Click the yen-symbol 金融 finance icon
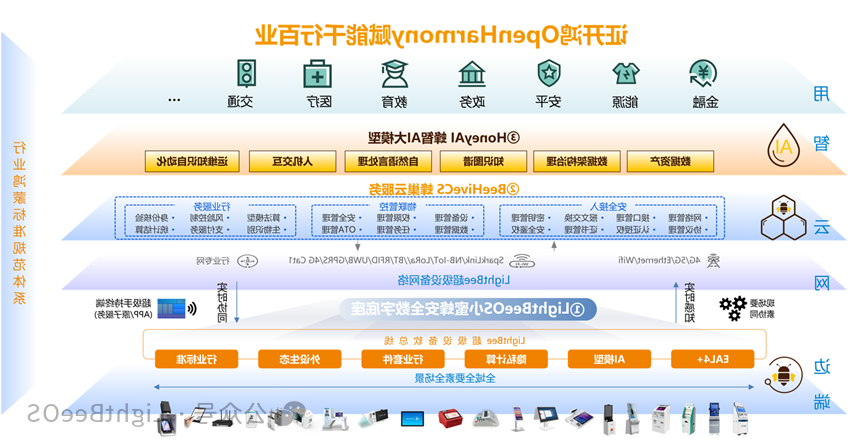The width and height of the screenshot is (865, 448). pos(703,74)
